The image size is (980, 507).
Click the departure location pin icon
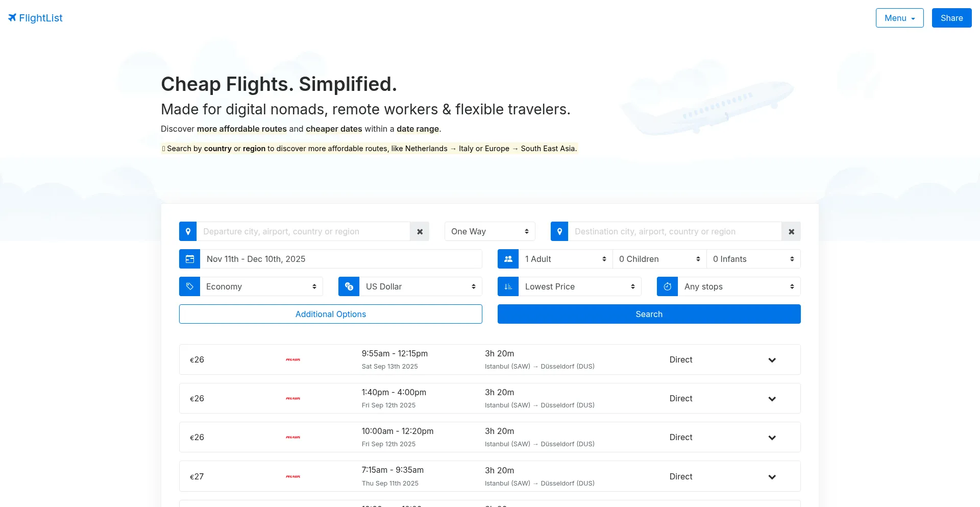point(188,231)
